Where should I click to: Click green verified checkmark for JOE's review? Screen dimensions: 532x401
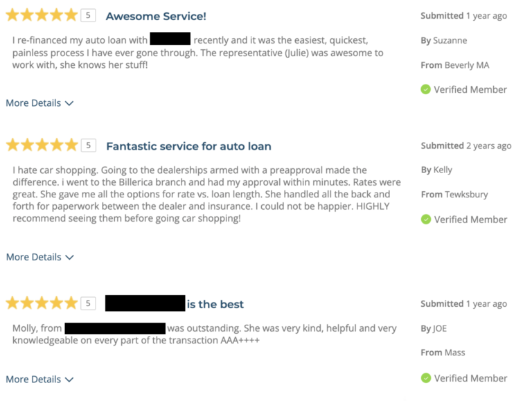pyautogui.click(x=425, y=378)
